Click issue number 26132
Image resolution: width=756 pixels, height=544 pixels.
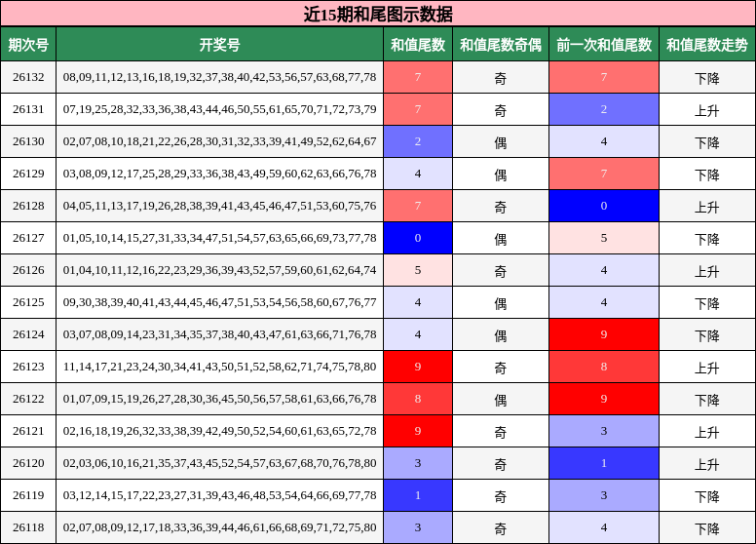[28, 77]
